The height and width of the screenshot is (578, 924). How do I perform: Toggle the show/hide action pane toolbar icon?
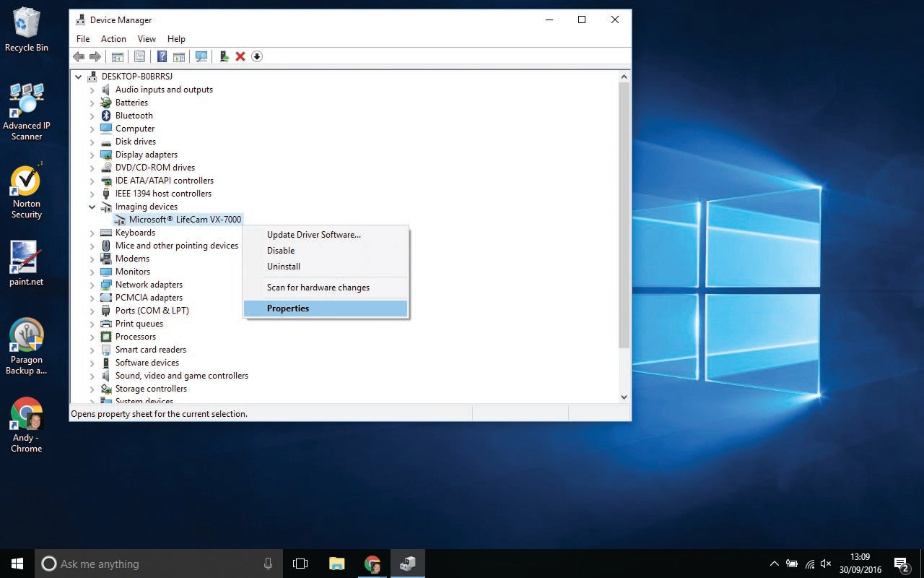click(178, 56)
